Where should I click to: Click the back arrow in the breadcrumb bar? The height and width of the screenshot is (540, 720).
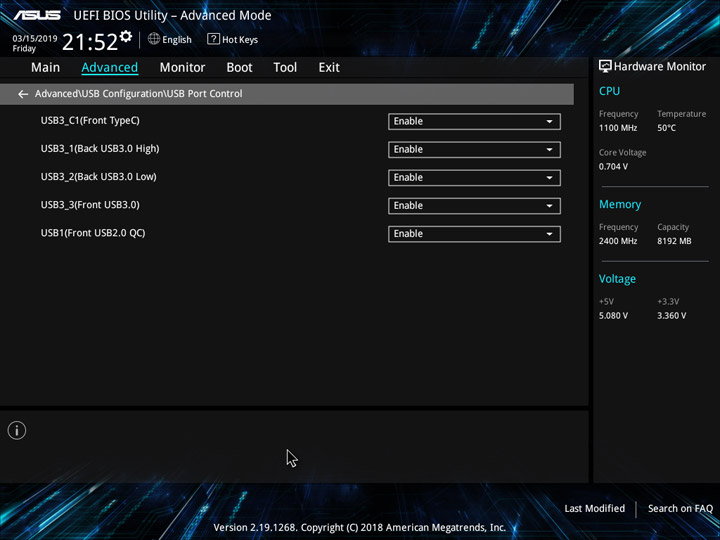pyautogui.click(x=23, y=94)
